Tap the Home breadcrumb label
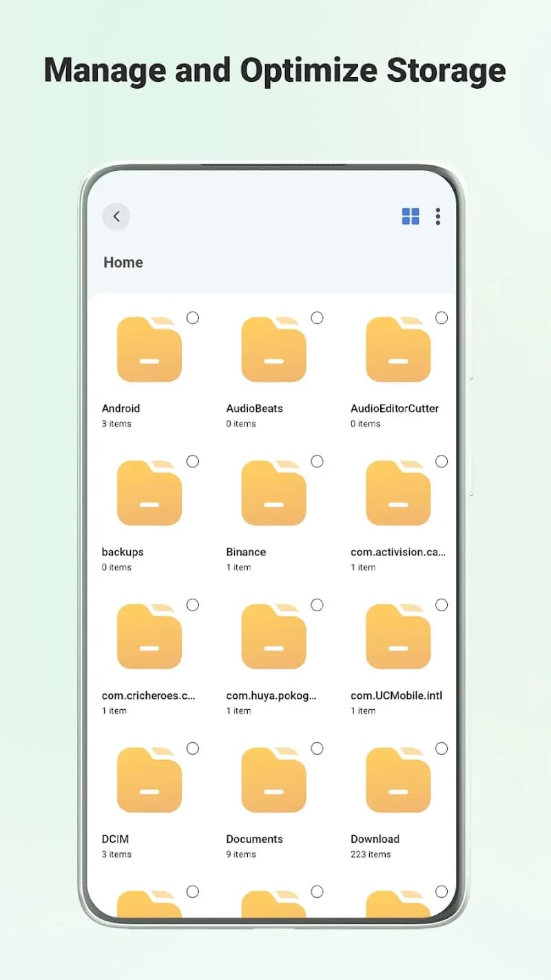This screenshot has height=980, width=551. pyautogui.click(x=123, y=262)
